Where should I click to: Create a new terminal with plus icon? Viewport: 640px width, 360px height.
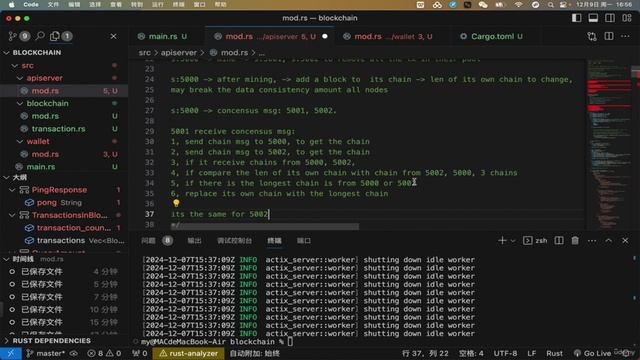point(502,241)
